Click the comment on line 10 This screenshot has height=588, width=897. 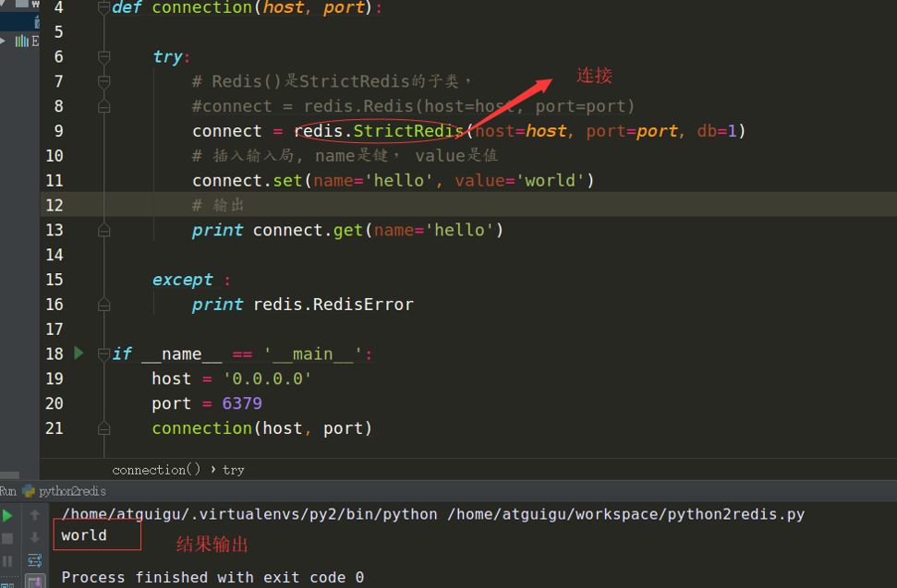click(345, 155)
